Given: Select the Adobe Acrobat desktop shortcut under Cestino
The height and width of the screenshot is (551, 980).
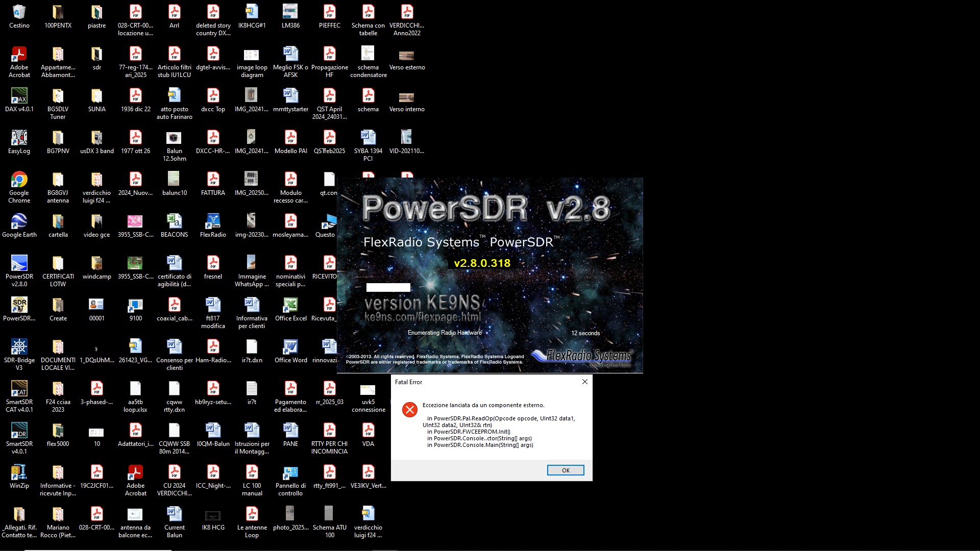Looking at the screenshot, I should click(x=19, y=62).
